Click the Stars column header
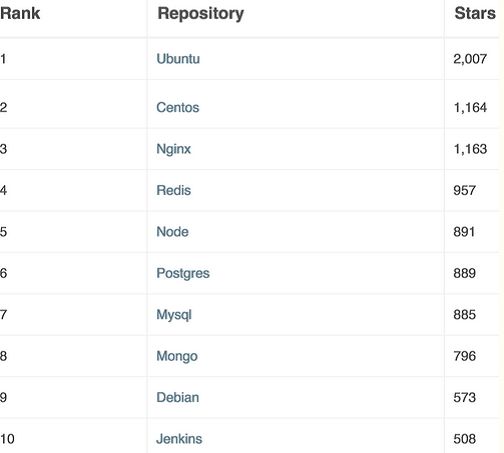 (475, 13)
